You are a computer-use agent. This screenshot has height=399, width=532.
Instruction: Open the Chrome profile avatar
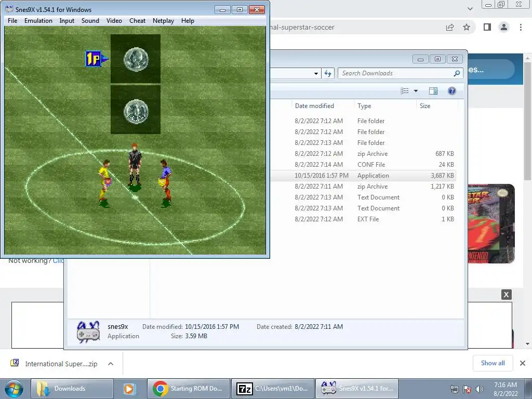(x=504, y=27)
